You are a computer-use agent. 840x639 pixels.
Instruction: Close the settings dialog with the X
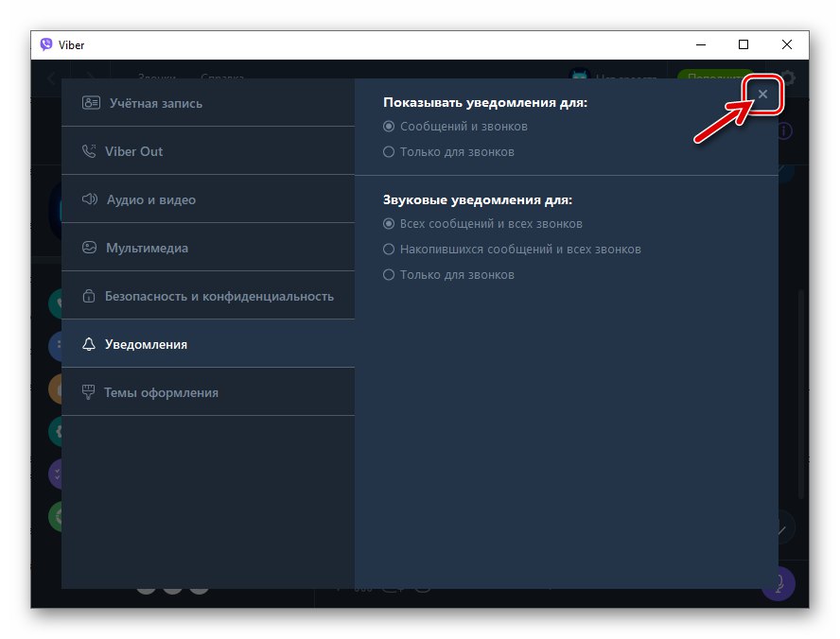[x=762, y=95]
